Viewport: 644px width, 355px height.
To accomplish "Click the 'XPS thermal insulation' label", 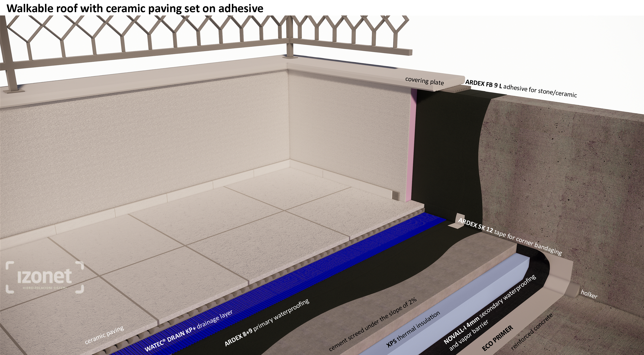I will [x=413, y=329].
